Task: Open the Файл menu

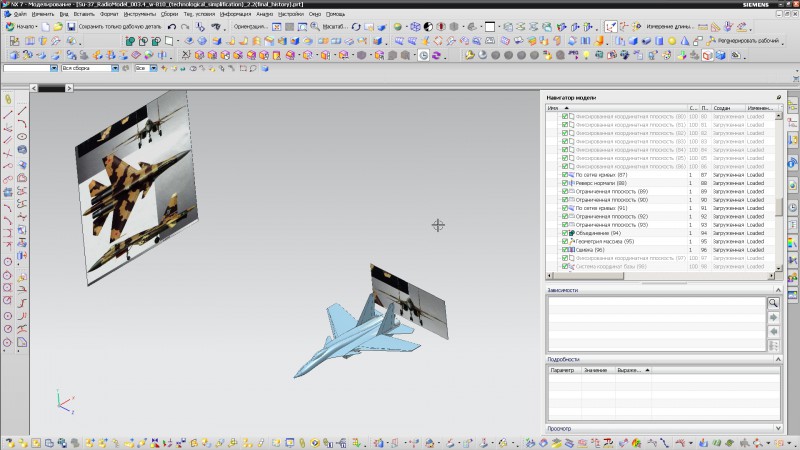Action: point(19,15)
